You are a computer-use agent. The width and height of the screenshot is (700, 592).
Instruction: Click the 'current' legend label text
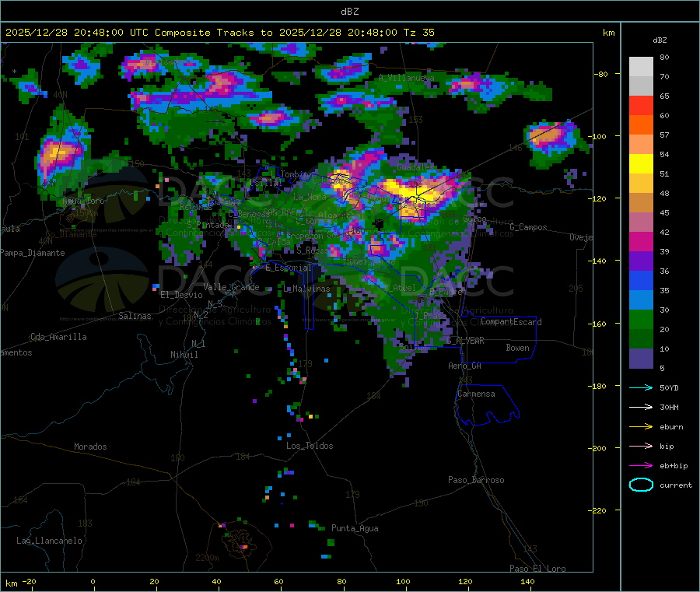click(676, 485)
